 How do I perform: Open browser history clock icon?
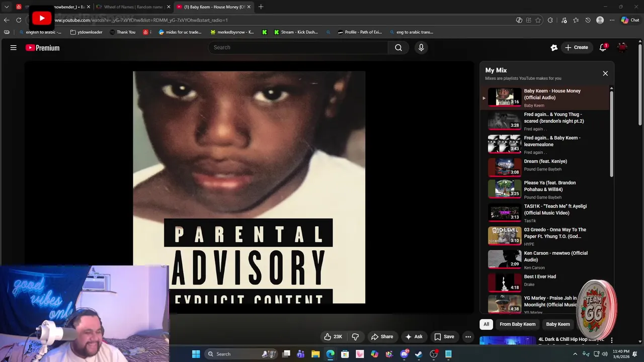(588, 20)
